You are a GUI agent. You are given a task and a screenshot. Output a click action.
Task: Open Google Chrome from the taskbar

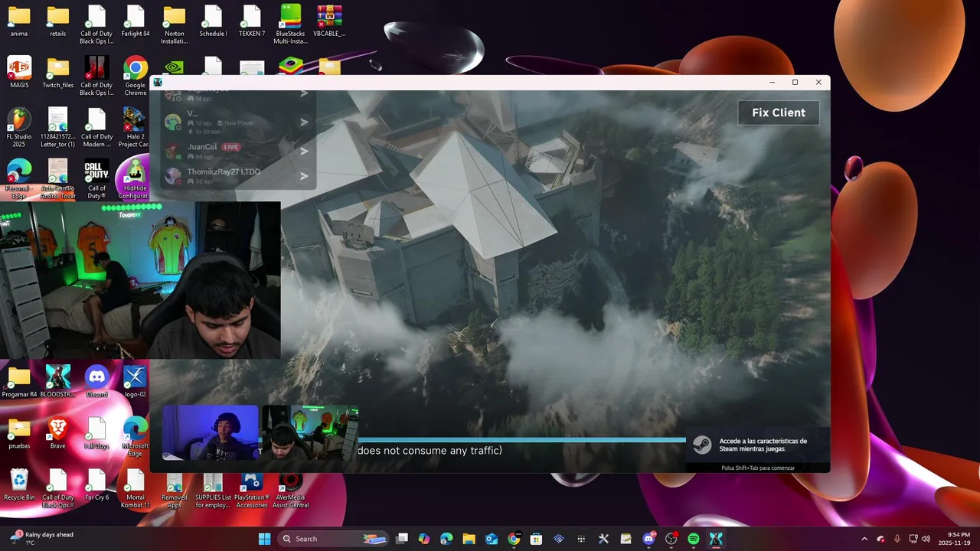point(514,539)
